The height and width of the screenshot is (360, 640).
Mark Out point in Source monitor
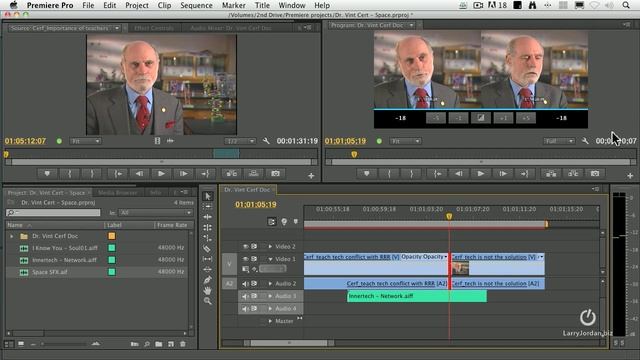[92, 174]
